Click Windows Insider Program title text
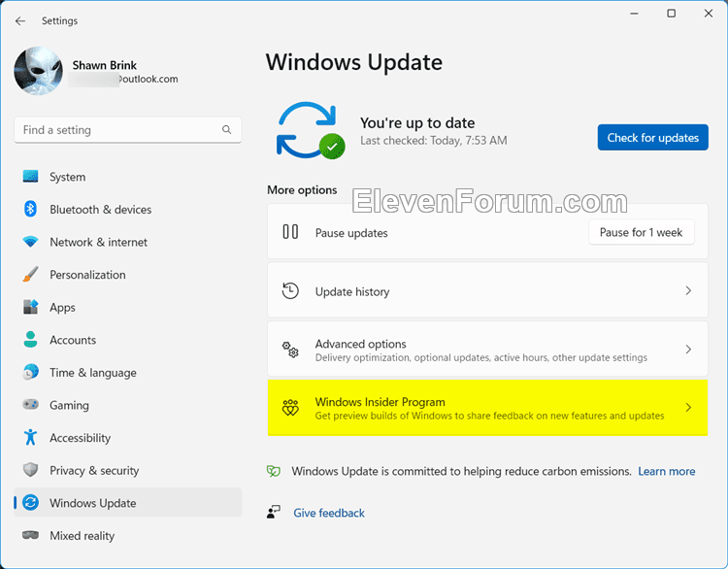Viewport: 728px width, 569px height. click(x=381, y=402)
